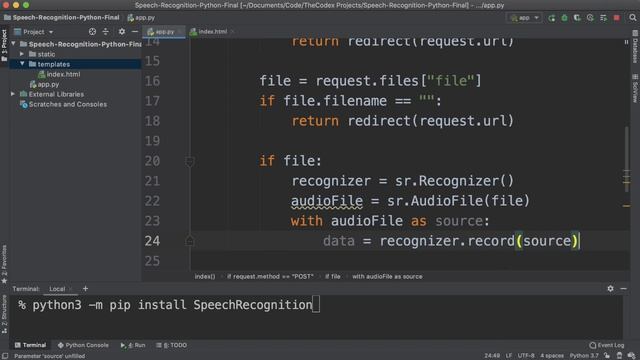Close the index.html editor tab

233,31
